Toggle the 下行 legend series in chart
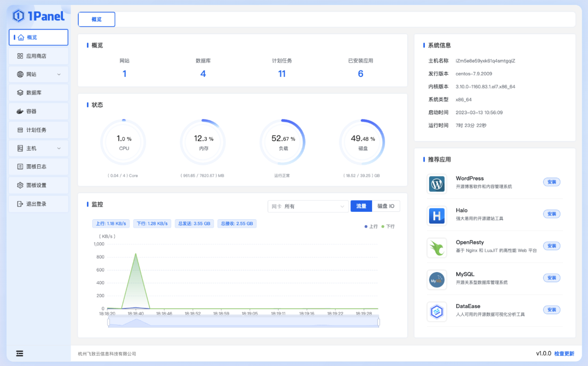The width and height of the screenshot is (588, 366). [388, 226]
